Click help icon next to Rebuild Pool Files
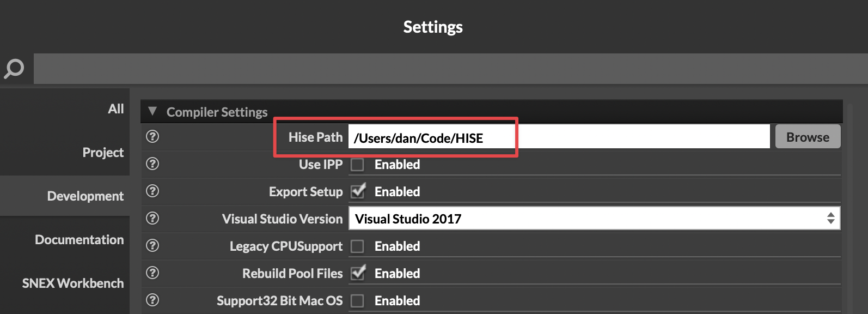Screen dimensions: 868x314 (x=152, y=273)
